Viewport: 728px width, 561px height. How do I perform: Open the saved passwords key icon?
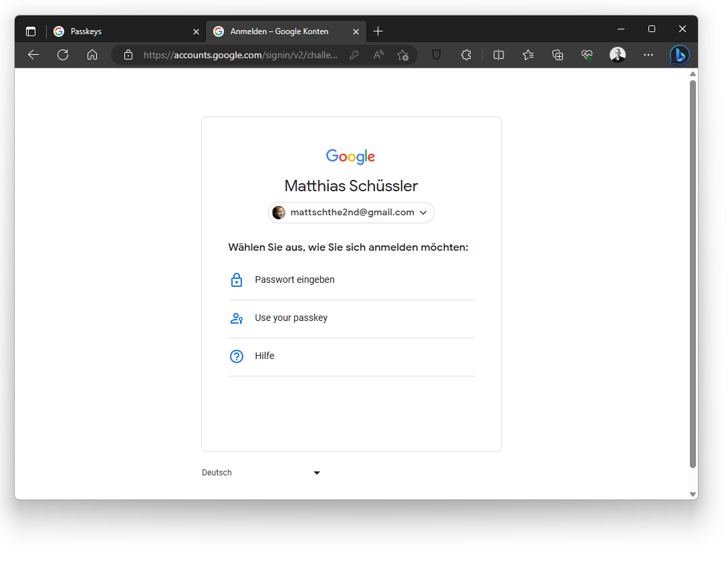(x=354, y=55)
